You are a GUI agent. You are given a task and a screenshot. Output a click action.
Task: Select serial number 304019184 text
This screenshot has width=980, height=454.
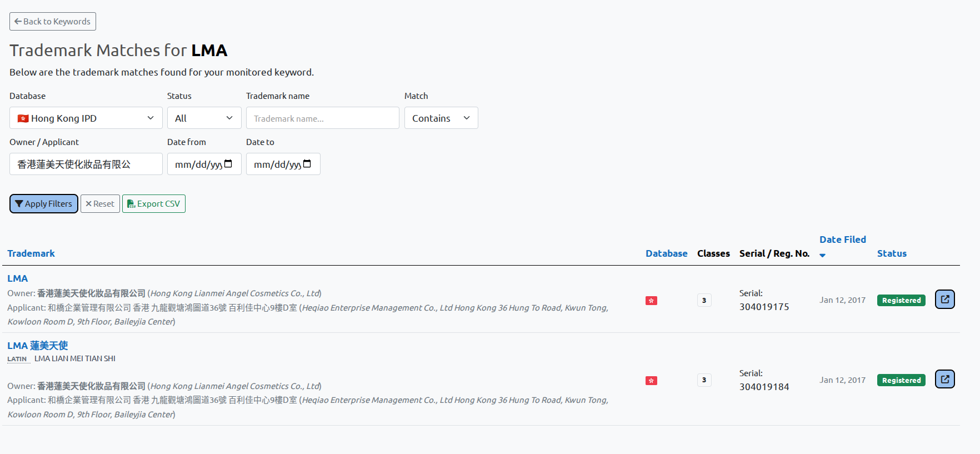click(x=764, y=387)
